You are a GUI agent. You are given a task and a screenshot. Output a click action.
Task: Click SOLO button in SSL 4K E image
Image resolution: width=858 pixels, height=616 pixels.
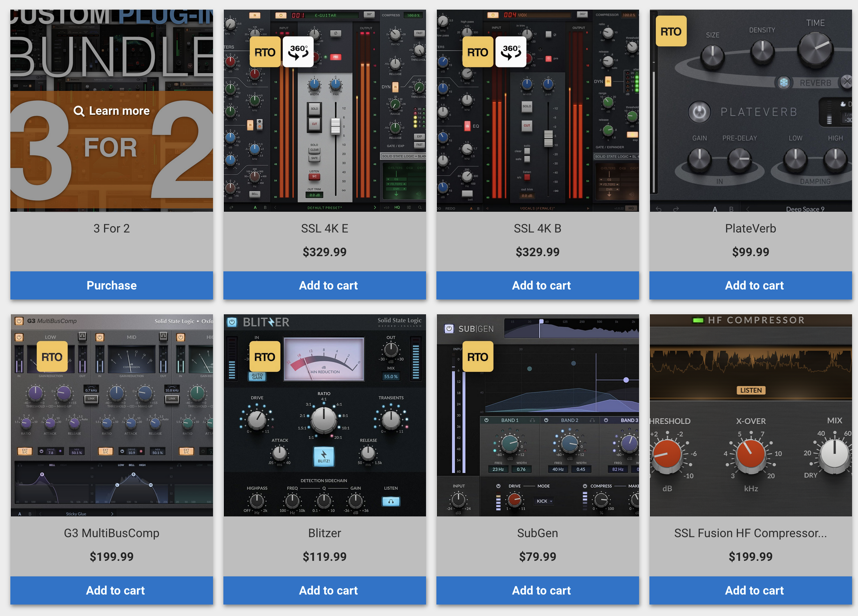pos(315,109)
